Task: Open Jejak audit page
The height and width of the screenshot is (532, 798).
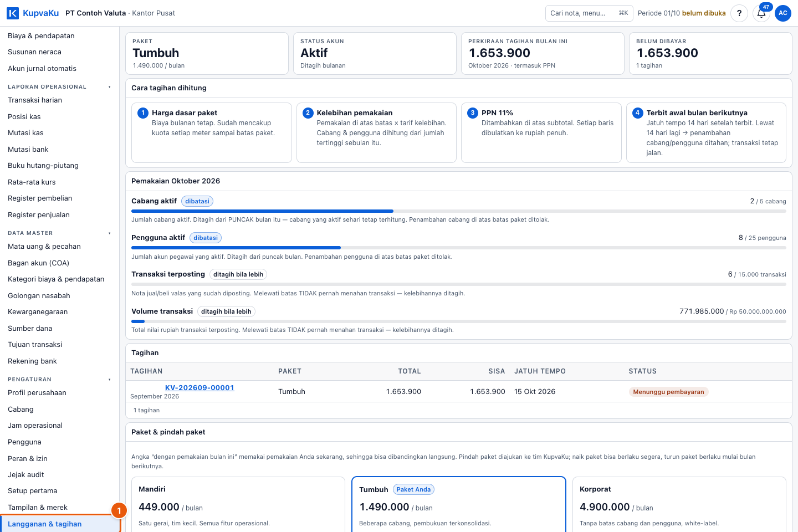Action: (x=59, y=475)
